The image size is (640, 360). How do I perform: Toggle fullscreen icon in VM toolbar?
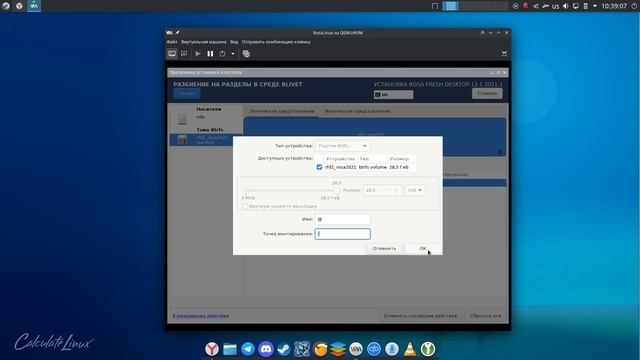point(504,53)
